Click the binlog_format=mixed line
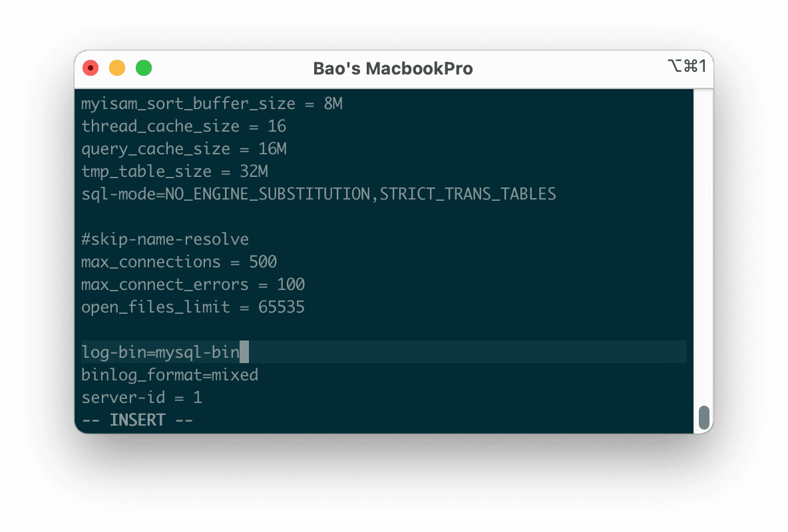Screen dimensions: 788x532 [170, 375]
